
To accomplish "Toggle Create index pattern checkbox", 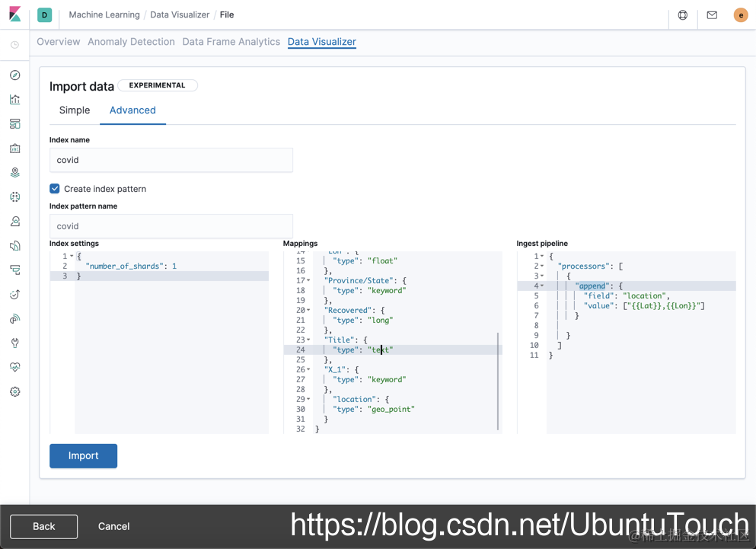I will pos(55,189).
